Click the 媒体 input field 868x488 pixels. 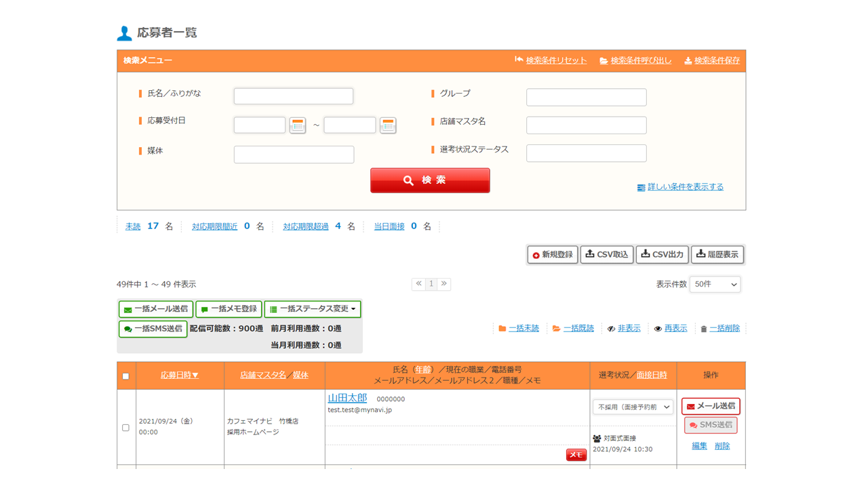pos(294,155)
